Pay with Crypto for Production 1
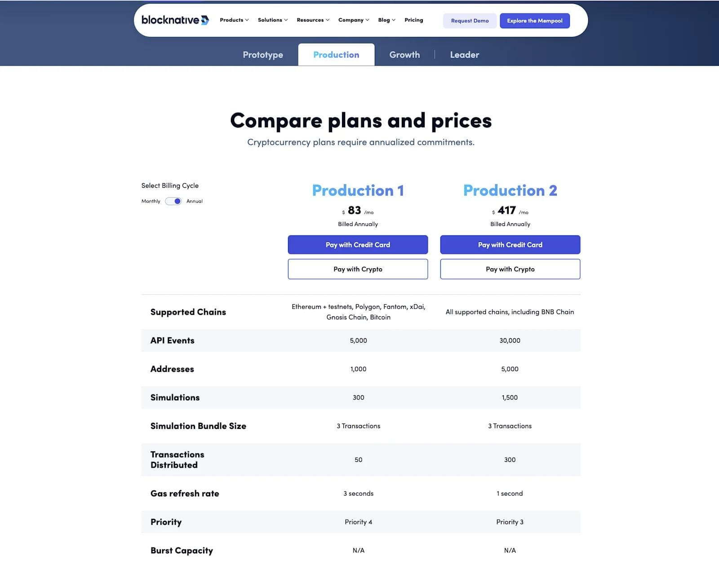The width and height of the screenshot is (719, 588). click(358, 269)
